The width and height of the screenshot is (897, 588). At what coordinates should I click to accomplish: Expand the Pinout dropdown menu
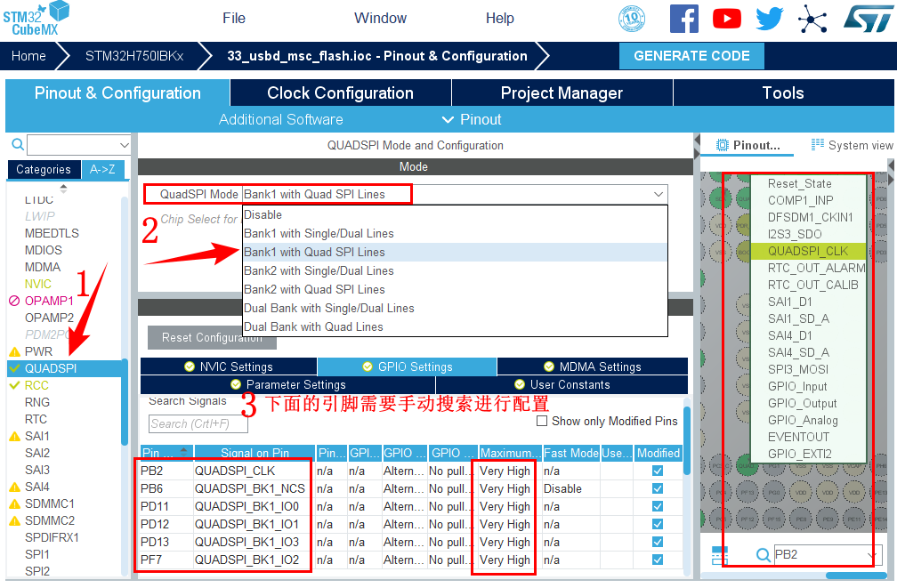click(x=472, y=119)
